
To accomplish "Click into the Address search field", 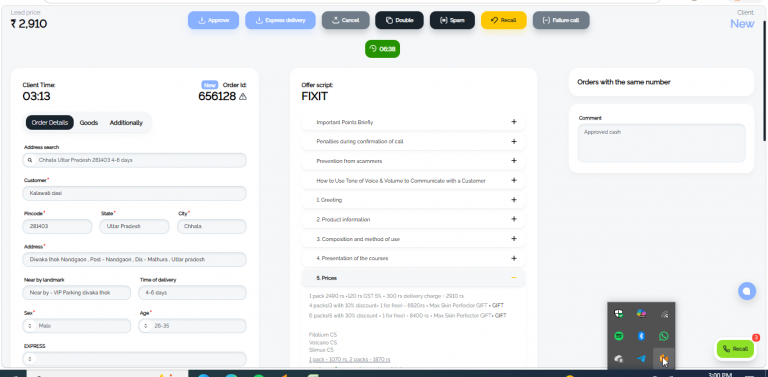I will pos(134,160).
